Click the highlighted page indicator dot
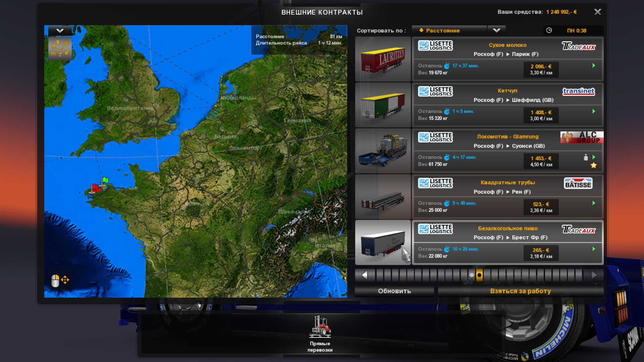The width and height of the screenshot is (644, 362). click(479, 275)
